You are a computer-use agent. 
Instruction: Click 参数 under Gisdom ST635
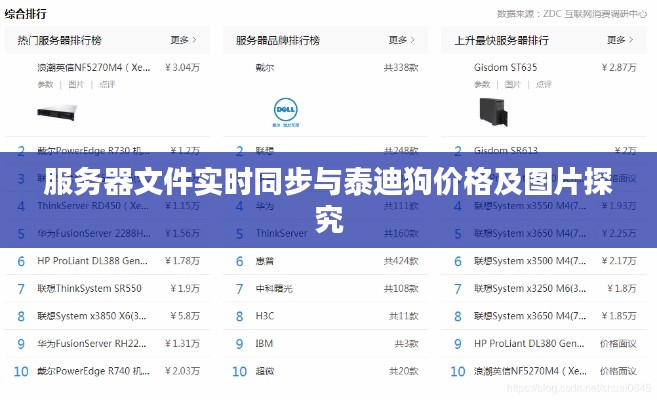click(482, 85)
